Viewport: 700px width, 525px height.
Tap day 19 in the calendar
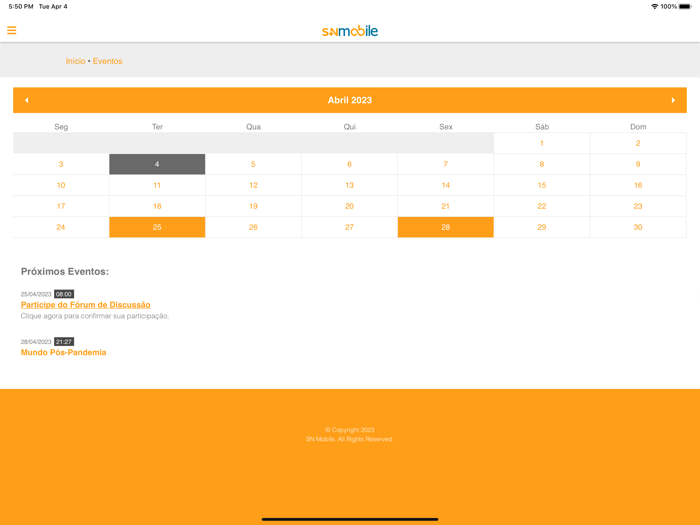pos(253,206)
